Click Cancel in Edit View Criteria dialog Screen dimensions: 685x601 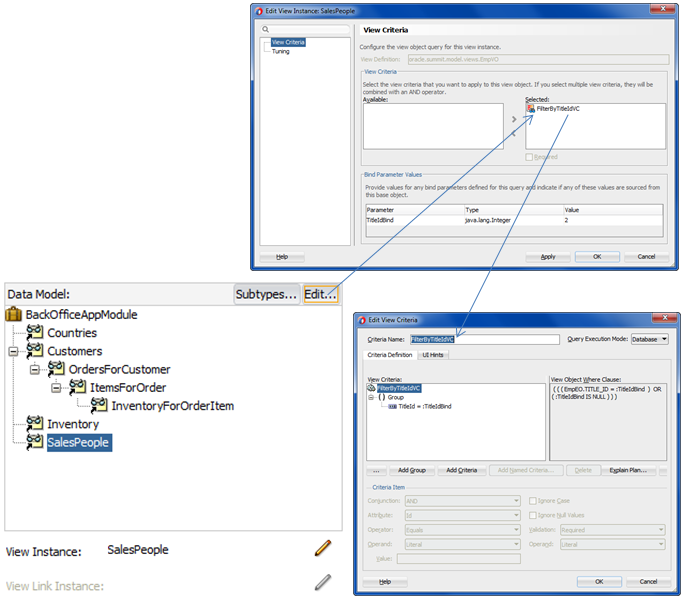pos(648,582)
